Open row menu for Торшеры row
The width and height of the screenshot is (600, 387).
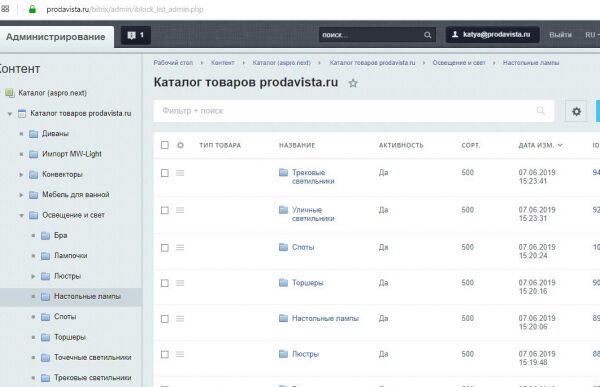[180, 283]
